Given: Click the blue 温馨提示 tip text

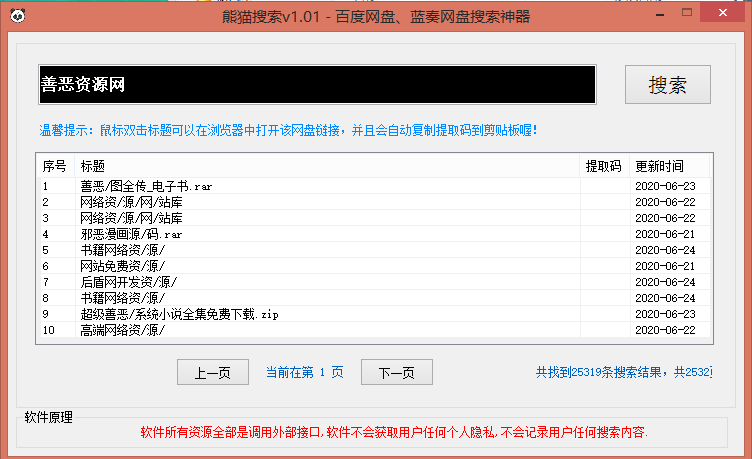Looking at the screenshot, I should 288,130.
